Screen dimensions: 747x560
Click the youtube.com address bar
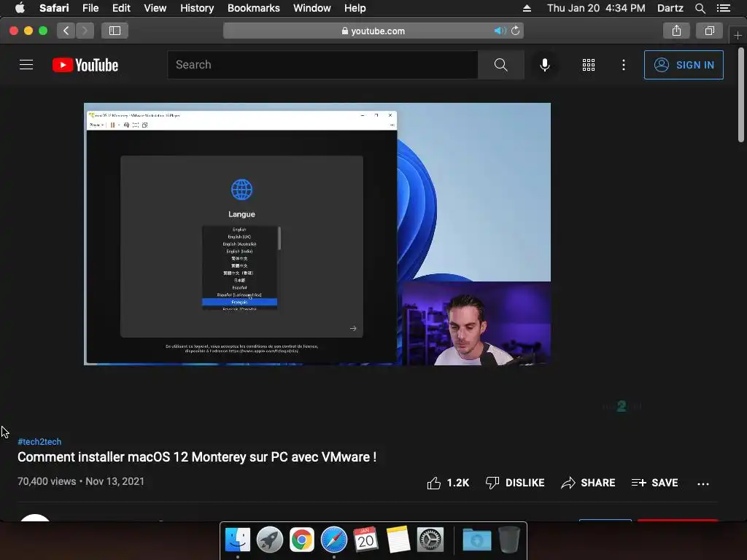coord(373,31)
